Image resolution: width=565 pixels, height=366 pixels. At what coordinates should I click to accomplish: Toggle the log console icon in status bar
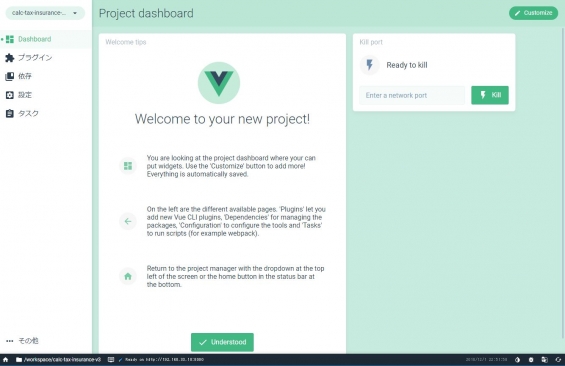[111, 360]
